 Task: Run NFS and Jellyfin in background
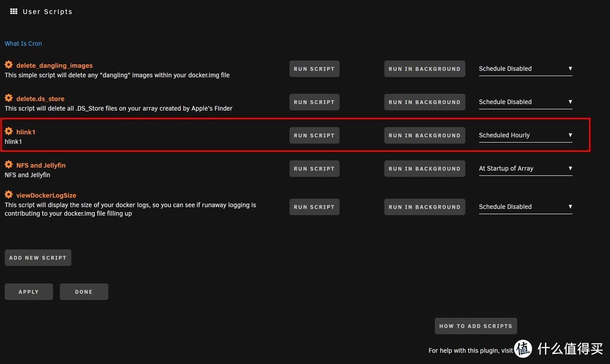pos(424,169)
